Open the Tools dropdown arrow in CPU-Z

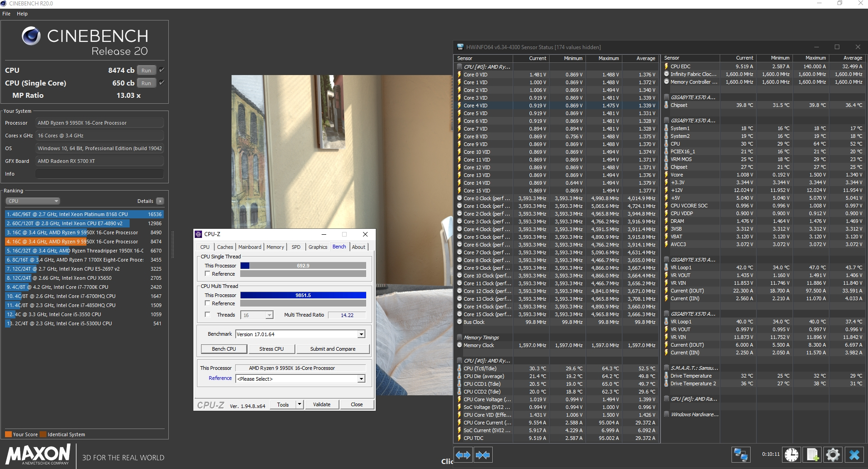[x=299, y=404]
